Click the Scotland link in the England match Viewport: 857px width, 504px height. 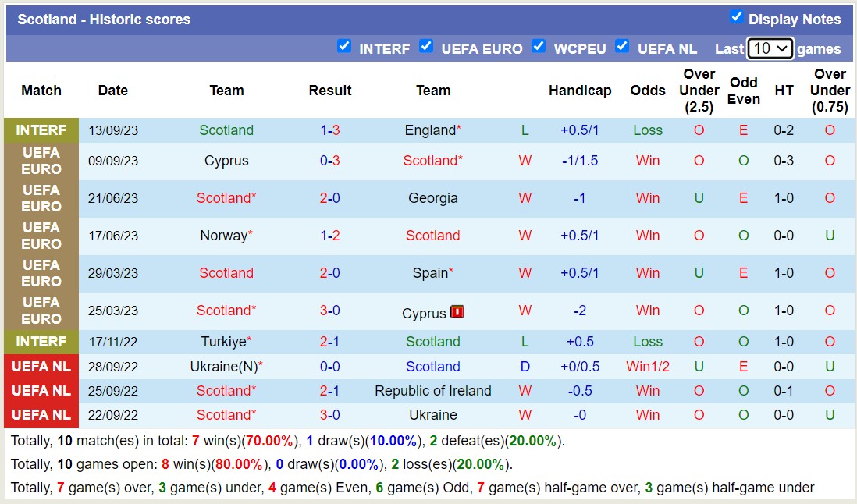226,130
